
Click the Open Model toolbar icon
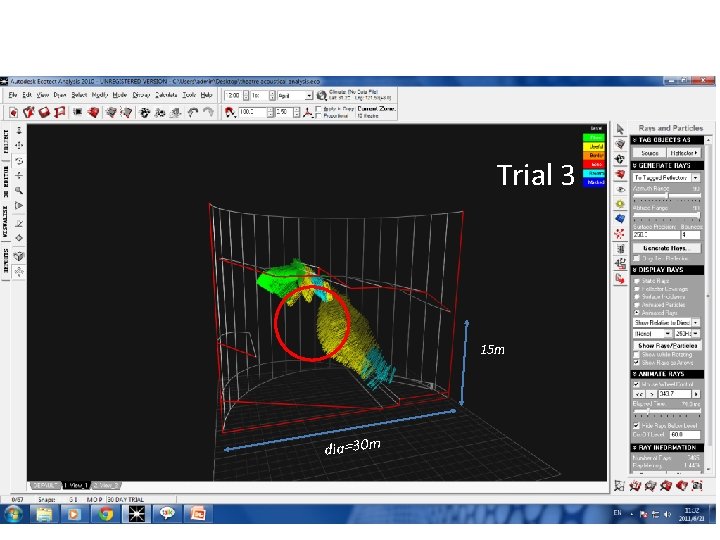(28, 112)
